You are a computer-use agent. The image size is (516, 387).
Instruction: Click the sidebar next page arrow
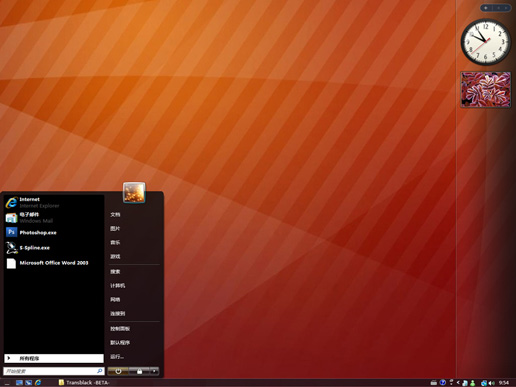[x=506, y=8]
